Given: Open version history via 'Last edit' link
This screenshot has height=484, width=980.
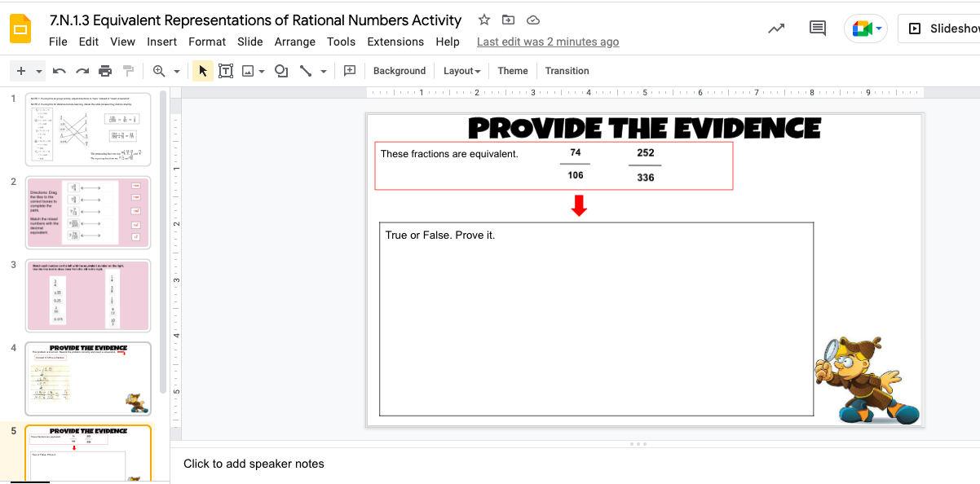Looking at the screenshot, I should (x=548, y=42).
